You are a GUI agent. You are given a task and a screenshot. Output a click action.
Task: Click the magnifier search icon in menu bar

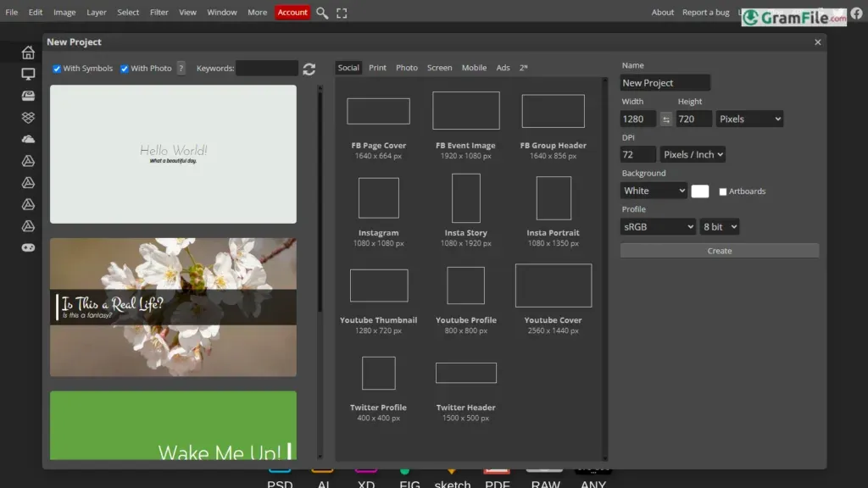(322, 12)
